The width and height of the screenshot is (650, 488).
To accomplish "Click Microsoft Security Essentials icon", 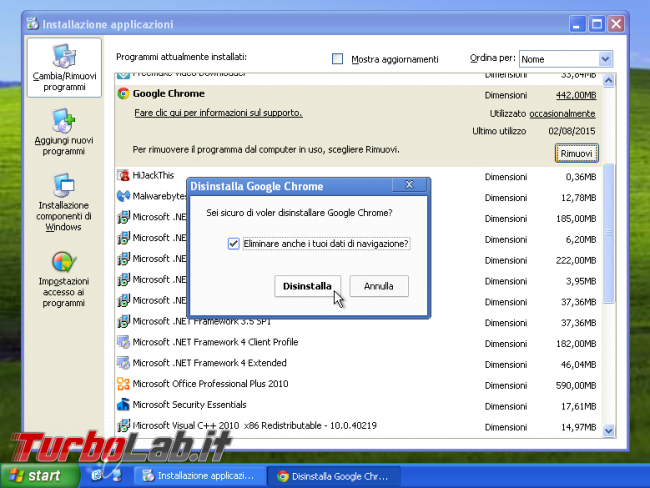I will pos(123,405).
